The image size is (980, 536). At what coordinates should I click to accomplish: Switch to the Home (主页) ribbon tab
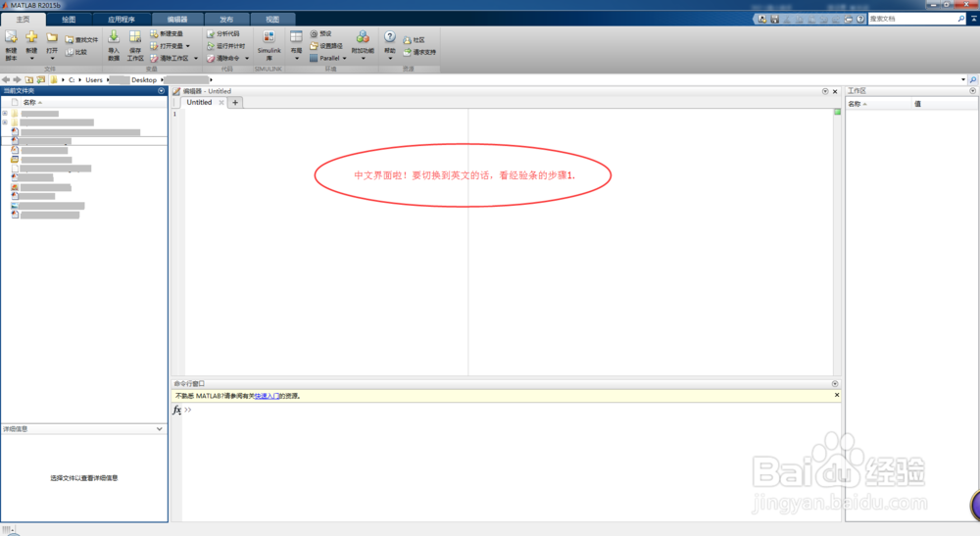(24, 20)
